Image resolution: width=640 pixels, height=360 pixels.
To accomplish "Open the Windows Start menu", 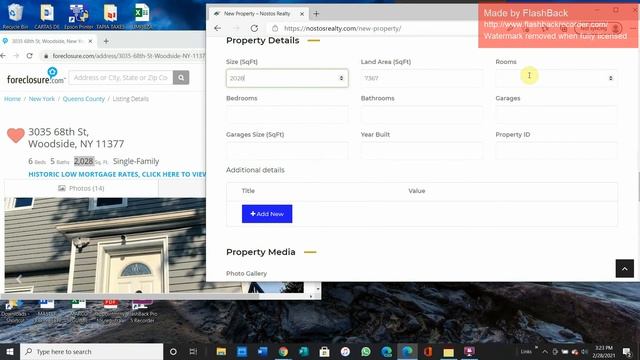I will [10, 351].
